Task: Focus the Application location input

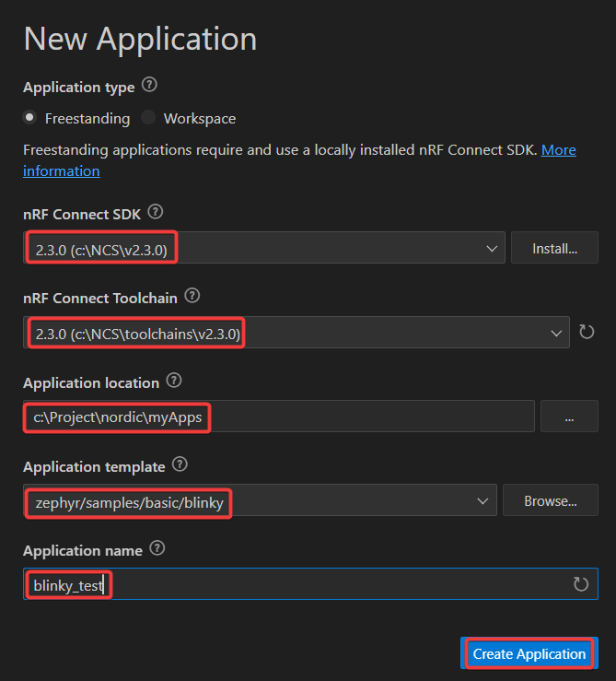Action: (279, 417)
